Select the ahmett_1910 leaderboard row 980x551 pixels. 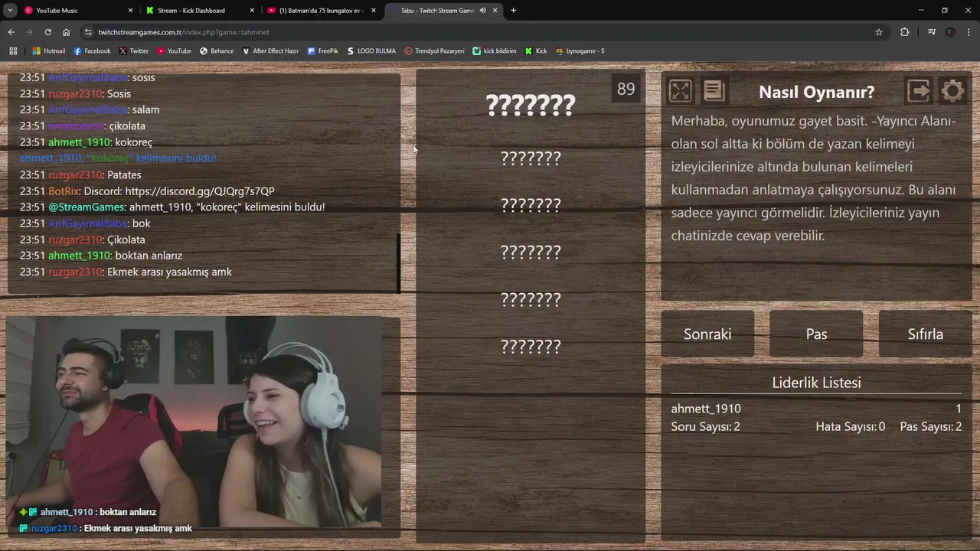pos(816,409)
